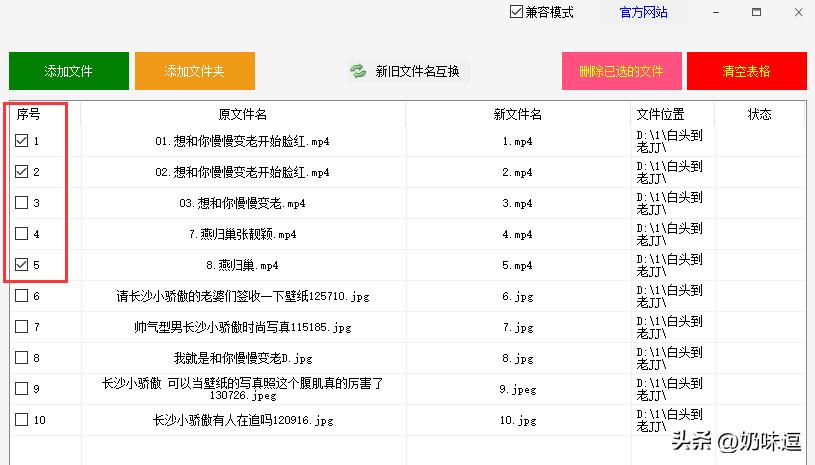Click the pink 删除已选的文件 button

pyautogui.click(x=622, y=71)
